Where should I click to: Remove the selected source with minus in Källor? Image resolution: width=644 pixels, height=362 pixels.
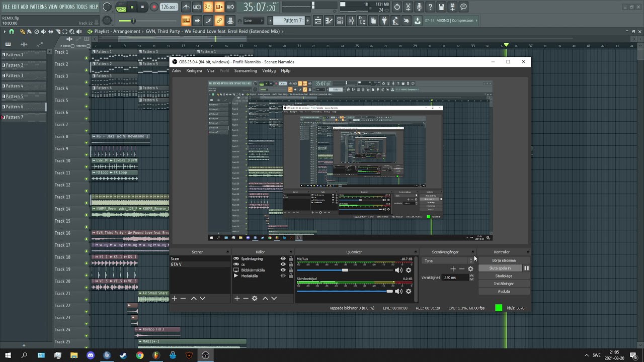pyautogui.click(x=246, y=298)
